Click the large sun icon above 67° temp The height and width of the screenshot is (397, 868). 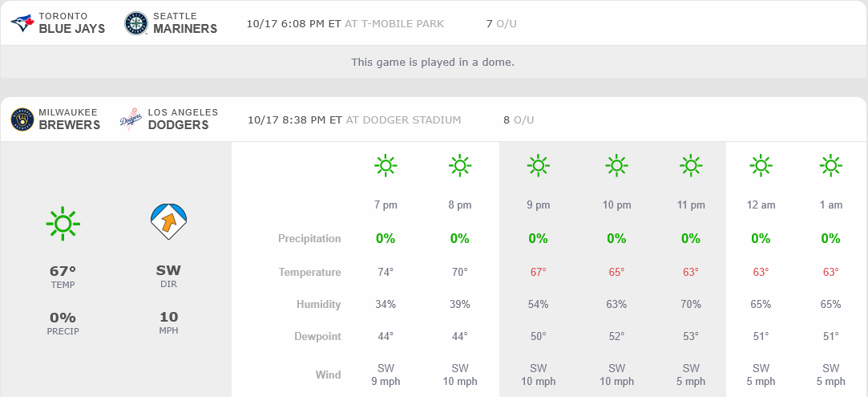pyautogui.click(x=63, y=223)
